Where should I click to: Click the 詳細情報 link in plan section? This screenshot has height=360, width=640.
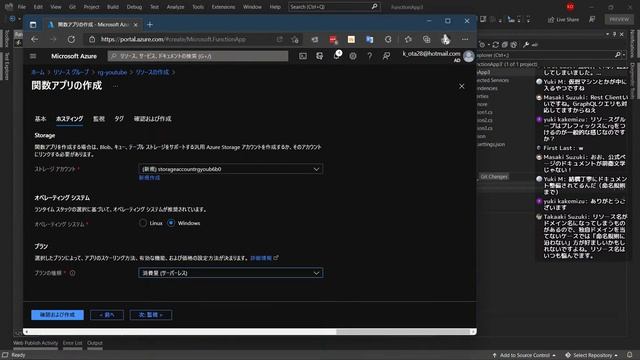[261, 258]
